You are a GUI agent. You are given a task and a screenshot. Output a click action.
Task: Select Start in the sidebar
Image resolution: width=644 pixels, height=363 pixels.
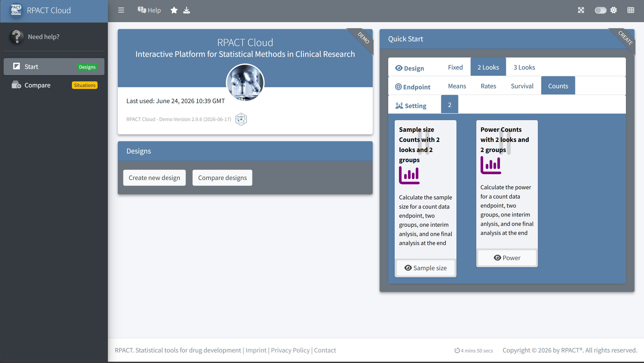[x=54, y=67]
